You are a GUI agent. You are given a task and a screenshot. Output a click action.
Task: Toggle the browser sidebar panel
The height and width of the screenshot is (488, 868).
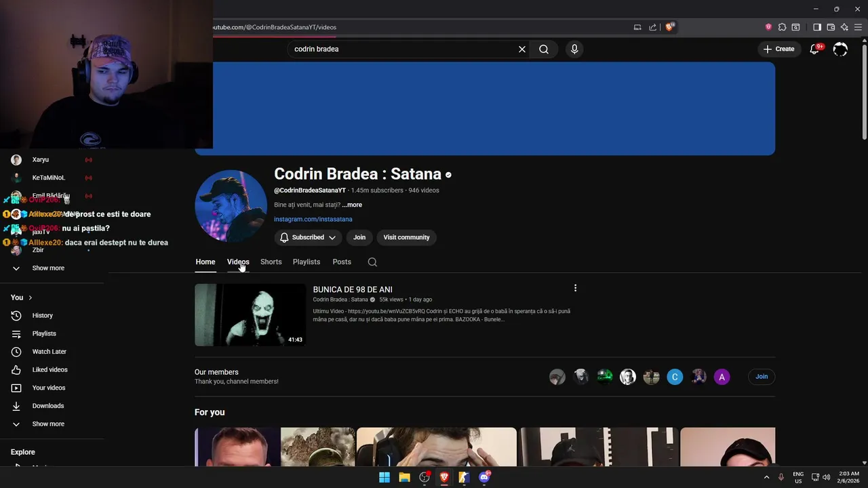pyautogui.click(x=817, y=27)
